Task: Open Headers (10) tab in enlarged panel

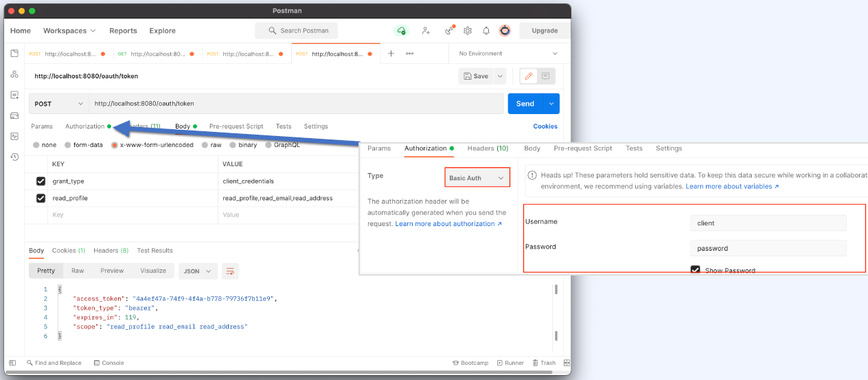Action: click(488, 148)
